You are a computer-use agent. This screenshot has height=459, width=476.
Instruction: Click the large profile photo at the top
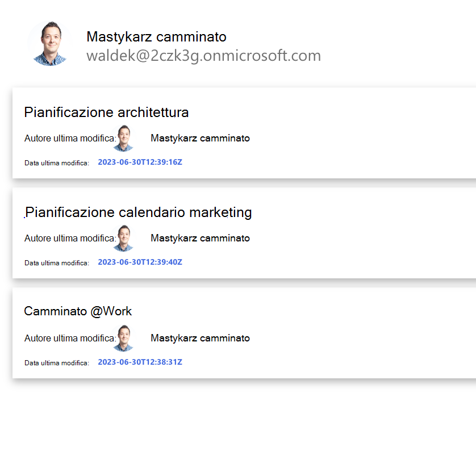click(x=49, y=44)
